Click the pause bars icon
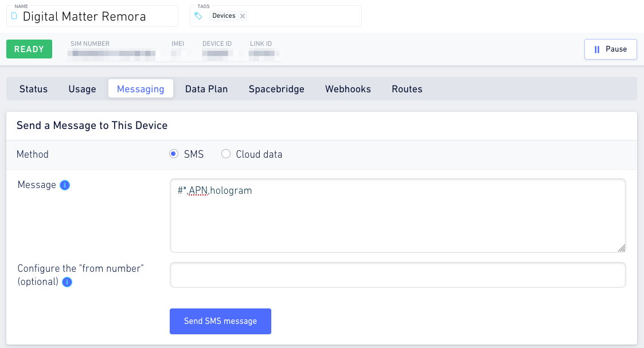 [x=597, y=49]
